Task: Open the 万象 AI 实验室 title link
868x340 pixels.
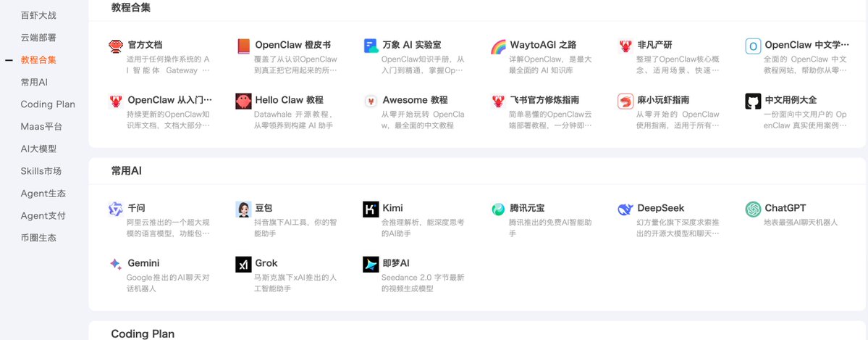Action: pyautogui.click(x=412, y=45)
